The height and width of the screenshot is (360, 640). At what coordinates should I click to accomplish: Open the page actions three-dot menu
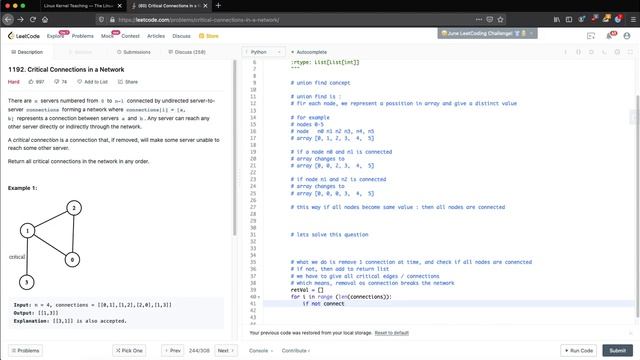478,20
